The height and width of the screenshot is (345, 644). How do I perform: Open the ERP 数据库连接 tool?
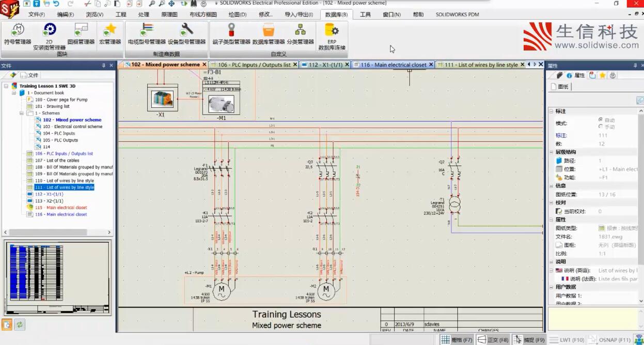[x=332, y=36]
